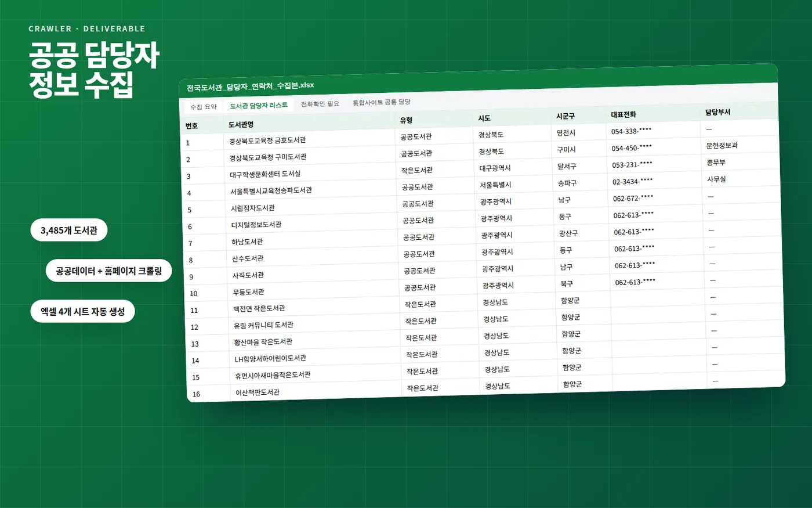Select the 디지털정보도서관 cell
This screenshot has width=812, height=508.
(256, 225)
